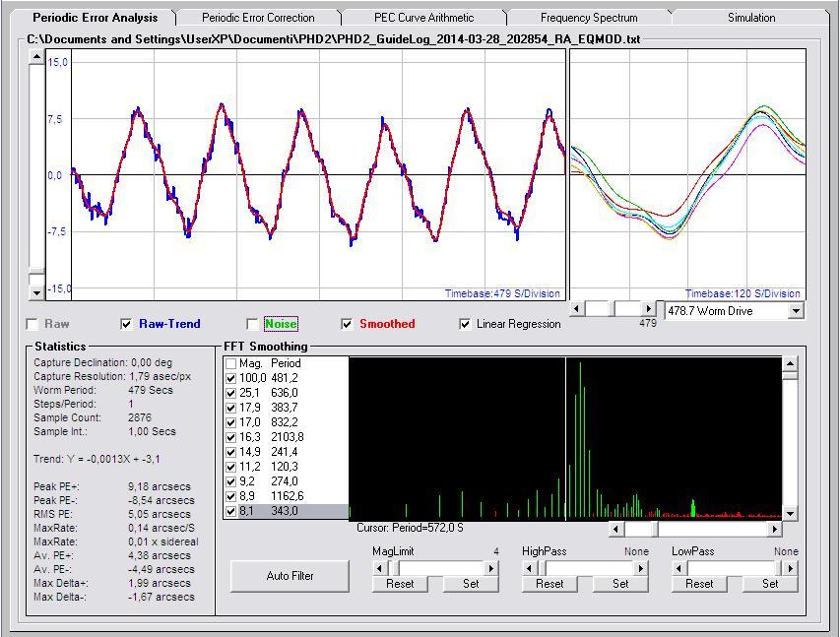Click the Auto Filter button
The image size is (840, 637).
[x=290, y=576]
